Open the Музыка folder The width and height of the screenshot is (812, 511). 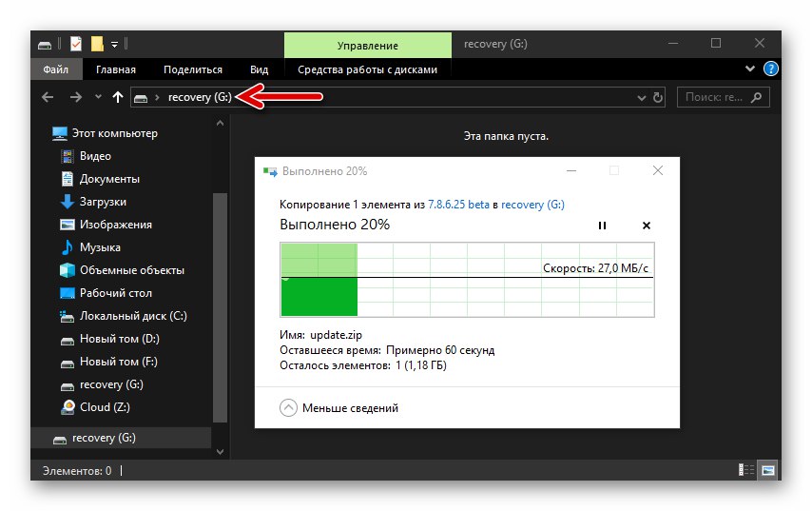coord(100,247)
